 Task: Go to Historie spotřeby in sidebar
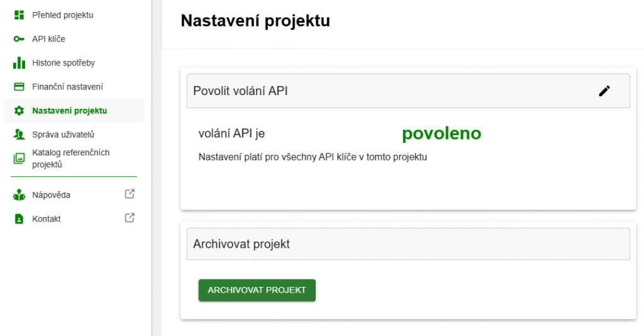pos(74,63)
